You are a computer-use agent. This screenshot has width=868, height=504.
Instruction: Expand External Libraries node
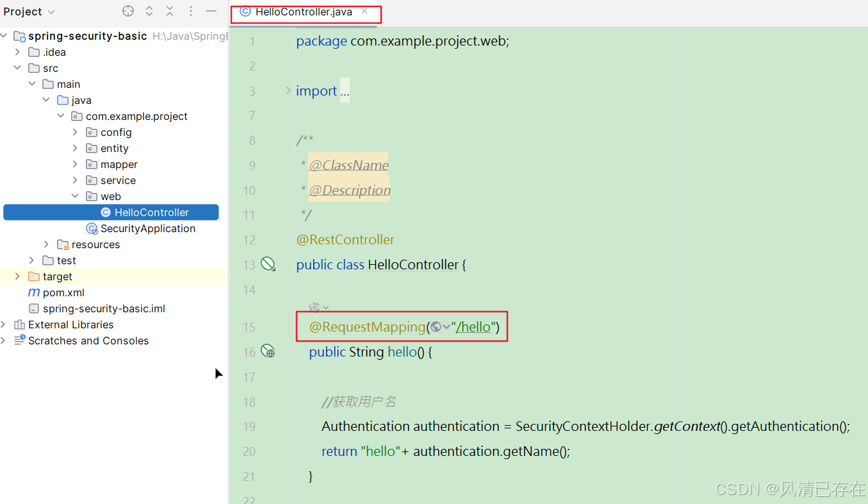[4, 324]
